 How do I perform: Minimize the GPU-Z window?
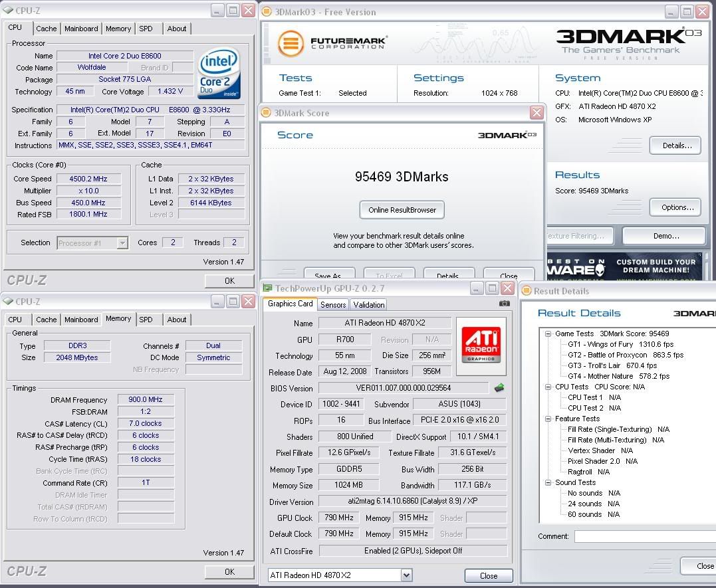(x=476, y=288)
